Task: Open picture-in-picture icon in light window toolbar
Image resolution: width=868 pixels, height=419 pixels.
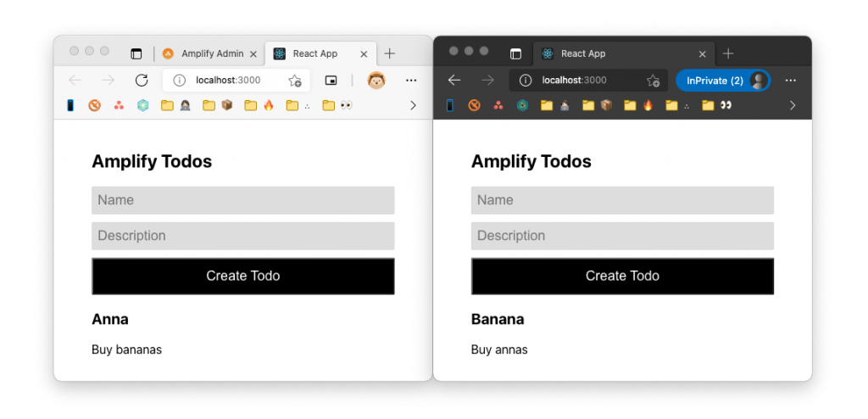Action: pos(331,81)
